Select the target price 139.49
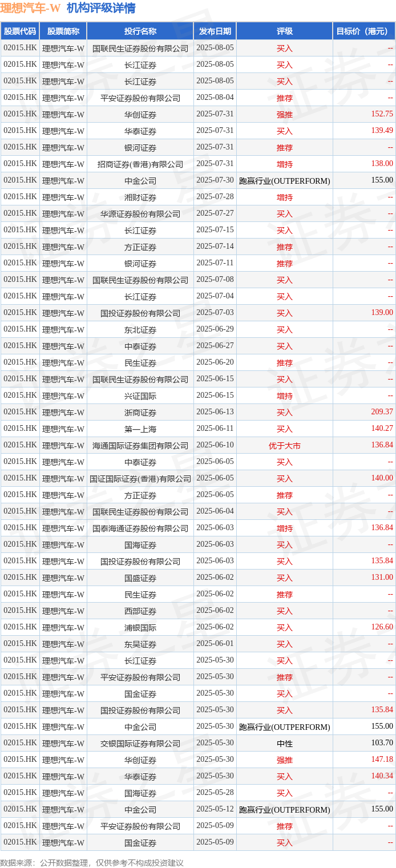 [382, 131]
